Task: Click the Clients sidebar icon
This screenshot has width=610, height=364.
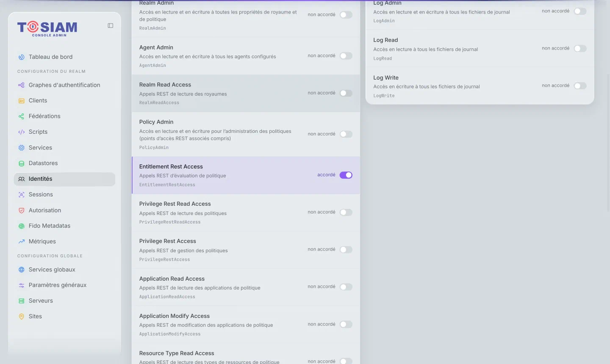Action: tap(22, 101)
